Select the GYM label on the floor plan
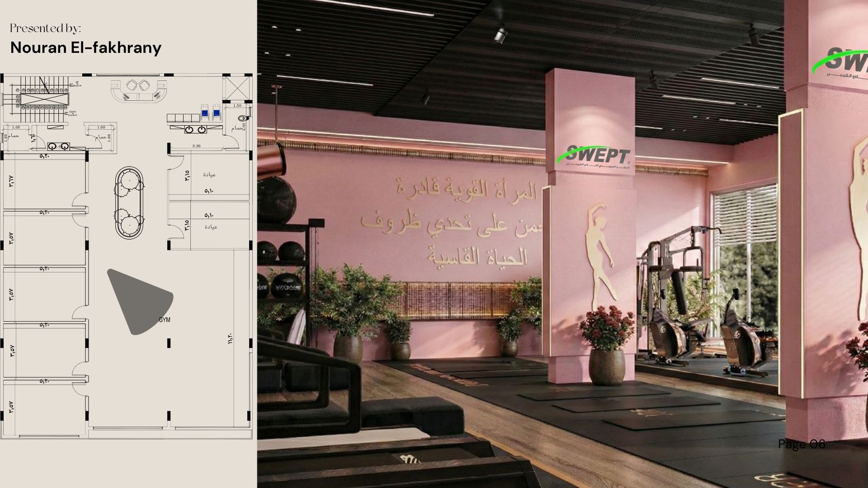This screenshot has width=868, height=488. pyautogui.click(x=164, y=319)
